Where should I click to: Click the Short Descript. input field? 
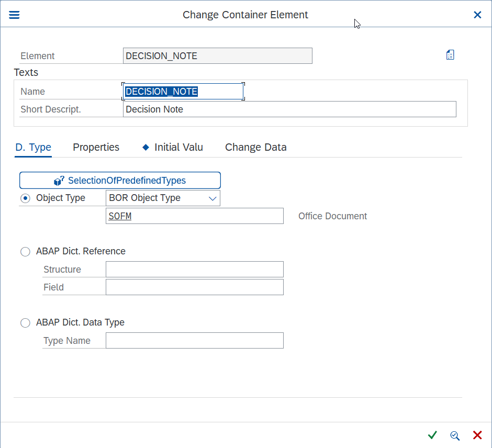pyautogui.click(x=289, y=109)
